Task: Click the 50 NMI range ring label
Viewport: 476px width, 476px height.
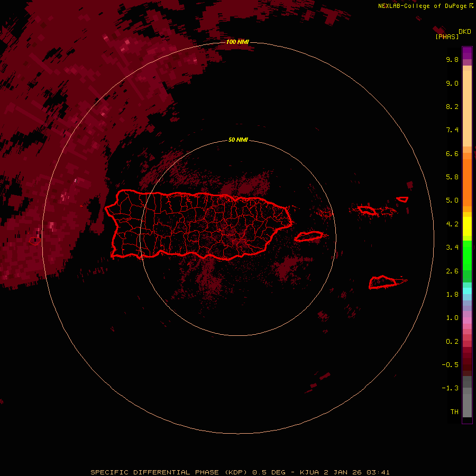Action: 238,140
